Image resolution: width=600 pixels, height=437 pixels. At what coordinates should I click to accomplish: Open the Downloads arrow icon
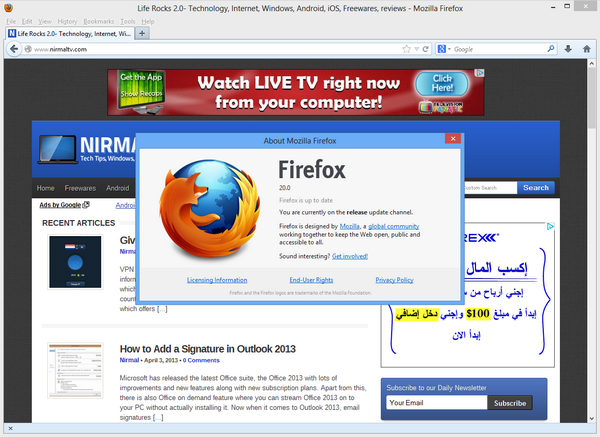pyautogui.click(x=568, y=49)
